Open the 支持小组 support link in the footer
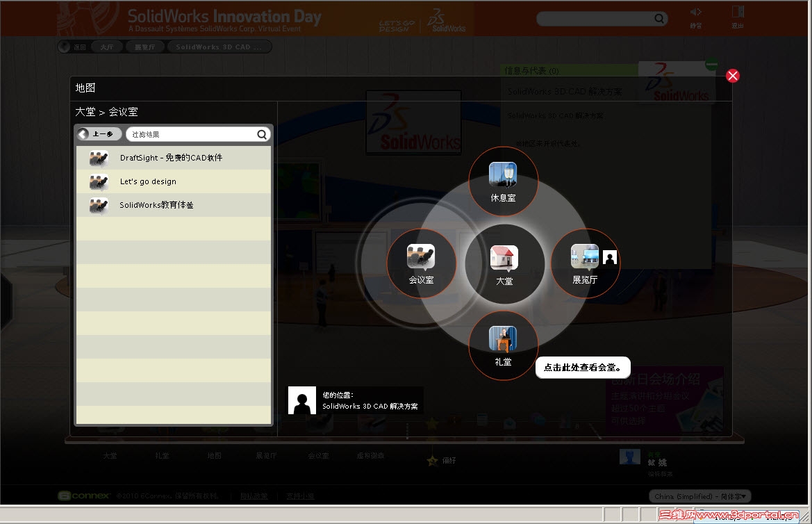The width and height of the screenshot is (812, 524). pyautogui.click(x=300, y=496)
